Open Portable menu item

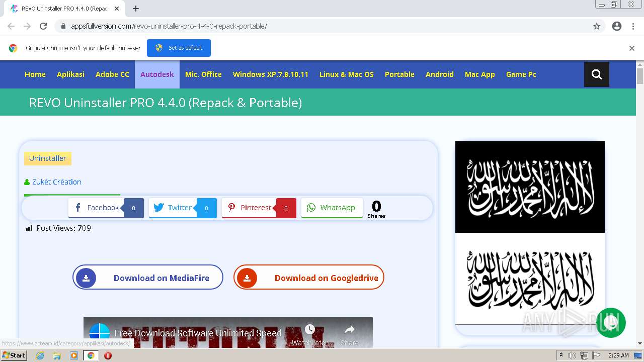[x=399, y=74]
